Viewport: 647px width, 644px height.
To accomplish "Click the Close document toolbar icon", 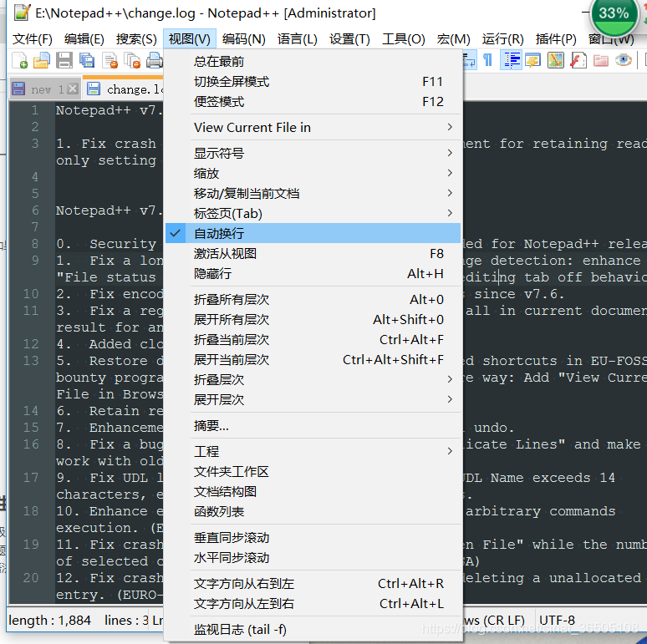I will pos(110,61).
